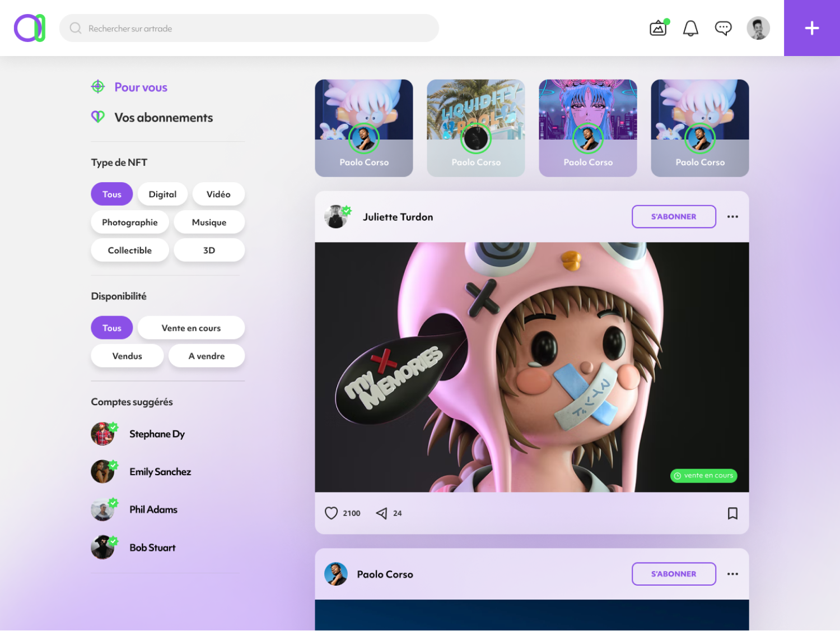Screen dimensions: 840x631
Task: Select Tous under Disponibilité
Action: pyautogui.click(x=112, y=328)
